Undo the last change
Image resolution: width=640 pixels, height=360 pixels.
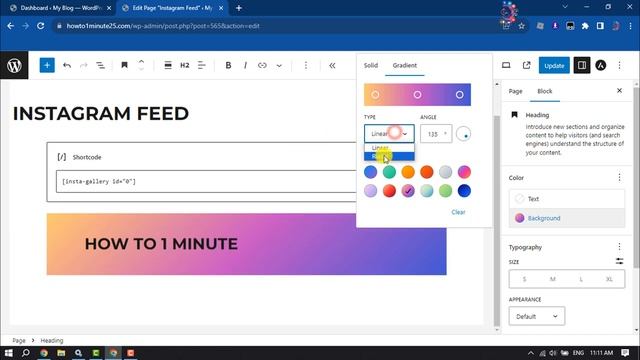pos(67,65)
